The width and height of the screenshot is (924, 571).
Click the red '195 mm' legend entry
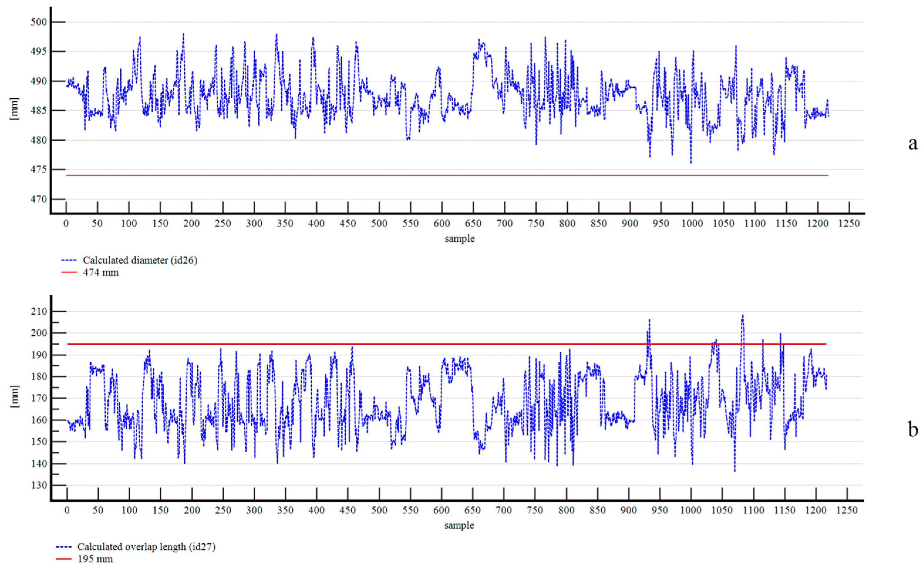95,559
